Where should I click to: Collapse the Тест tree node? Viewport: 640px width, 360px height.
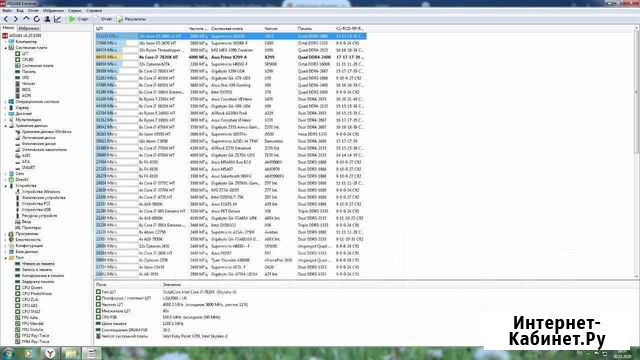point(6,258)
